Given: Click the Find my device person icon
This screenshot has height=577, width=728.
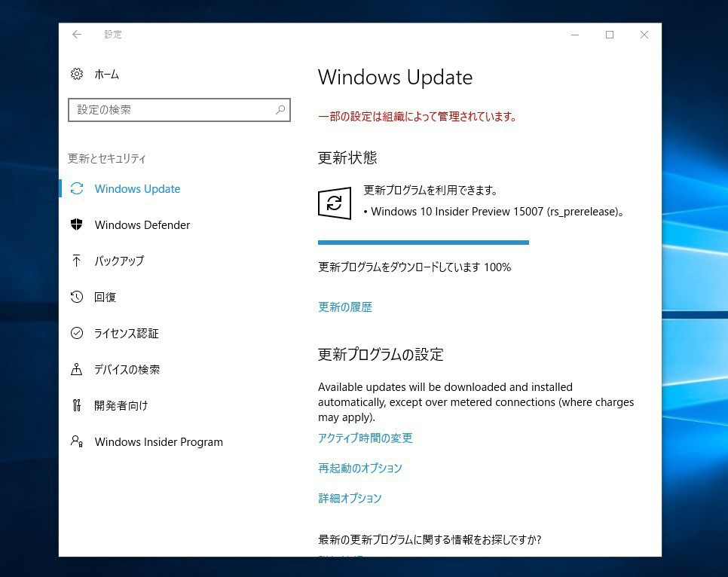Looking at the screenshot, I should pyautogui.click(x=77, y=369).
